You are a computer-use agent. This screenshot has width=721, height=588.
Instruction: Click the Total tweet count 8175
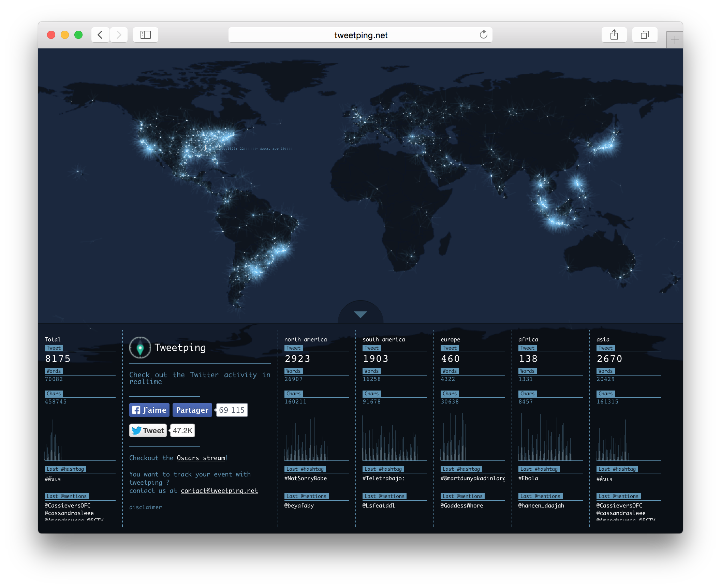58,359
